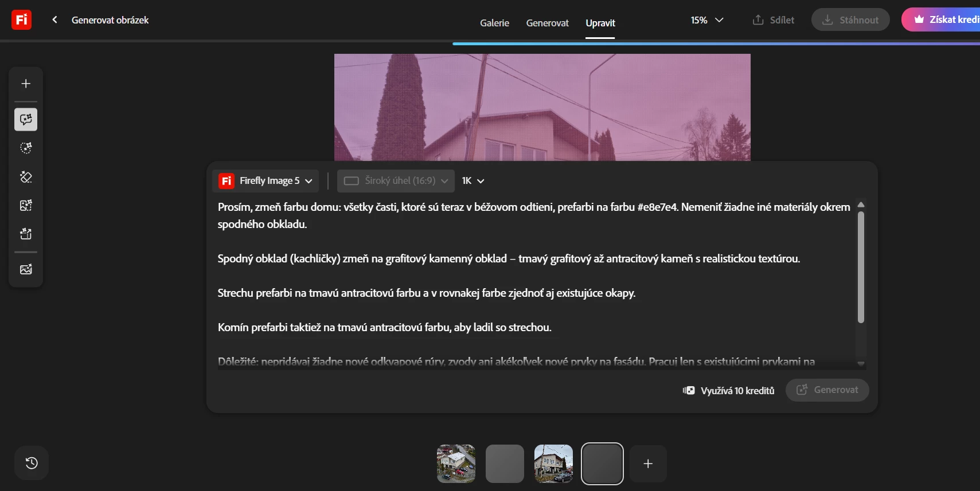980x491 pixels.
Task: Select the image background tool at toolbar bottom
Action: (x=26, y=269)
